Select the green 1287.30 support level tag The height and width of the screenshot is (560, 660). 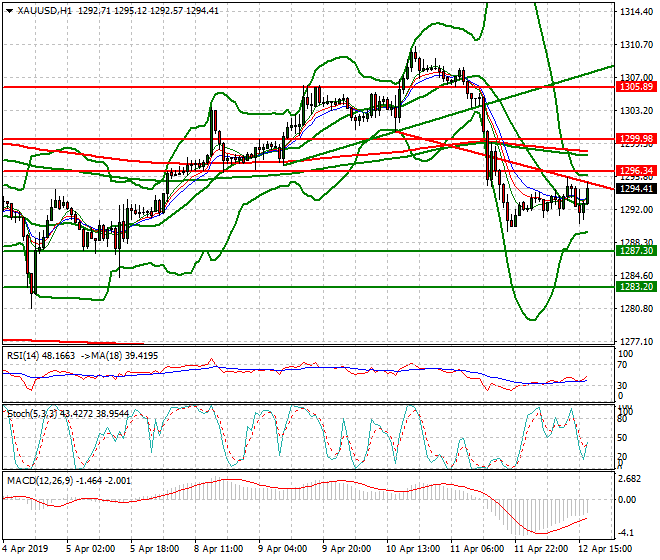(636, 252)
